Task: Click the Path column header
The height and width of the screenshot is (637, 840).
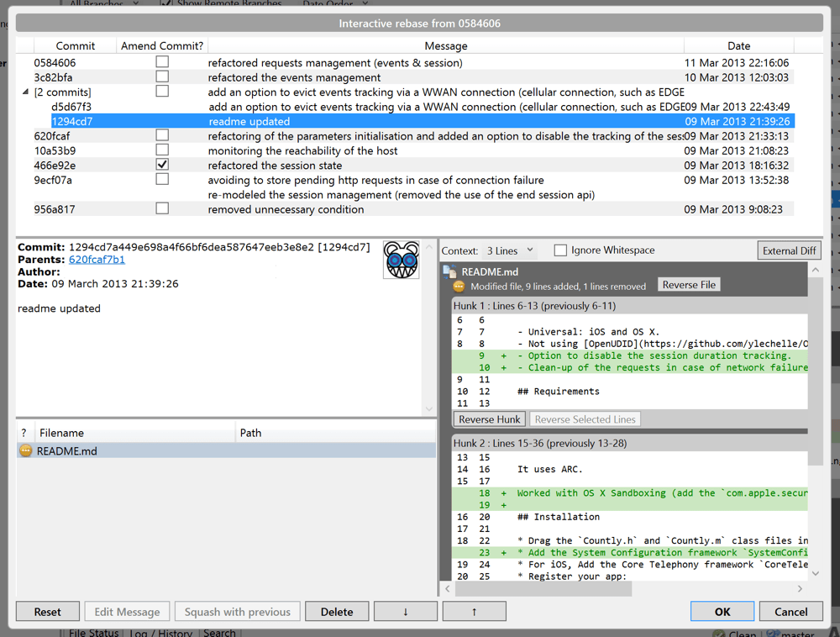Action: (x=335, y=432)
